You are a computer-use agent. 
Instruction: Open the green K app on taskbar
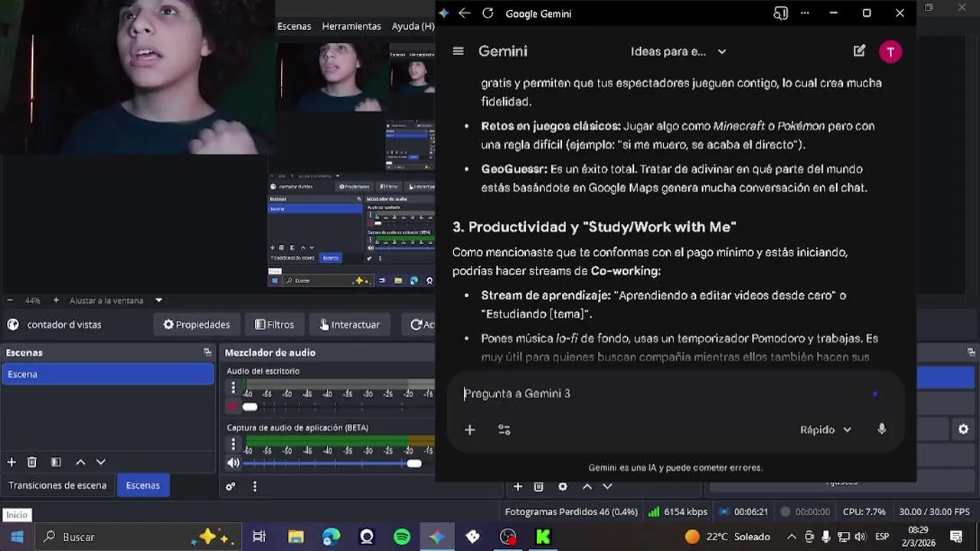543,536
